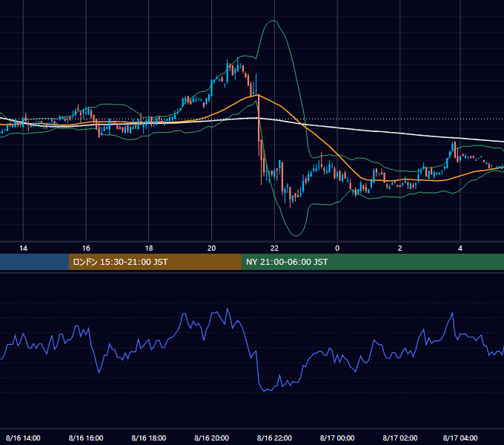Click the 8/16 16:00 date label
The width and height of the screenshot is (504, 445).
pyautogui.click(x=86, y=438)
